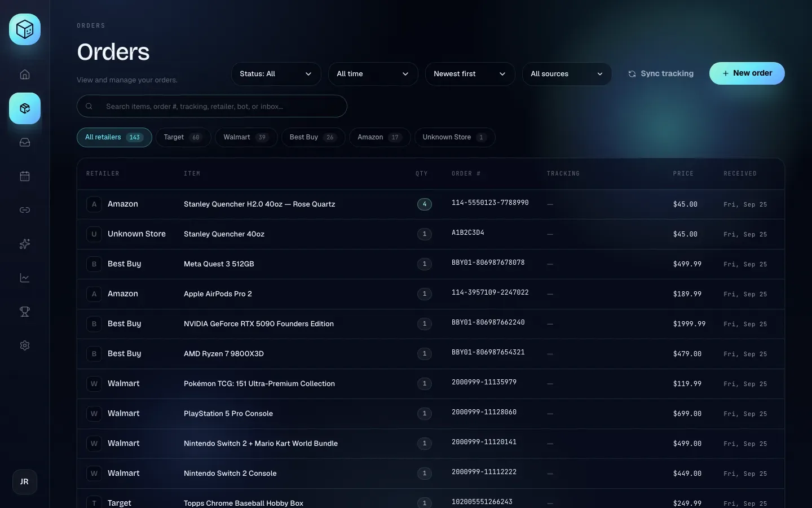Click order number BBY01-806987678078

coord(488,262)
